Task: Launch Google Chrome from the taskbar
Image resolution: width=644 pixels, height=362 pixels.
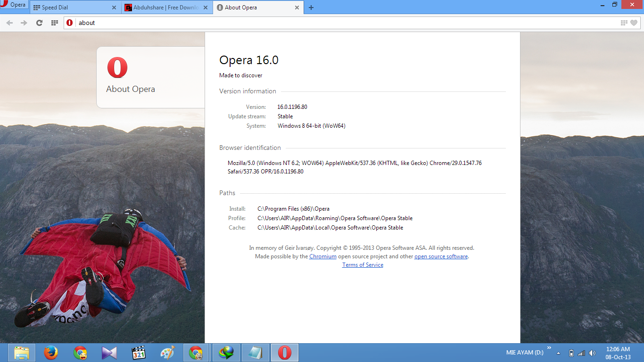Action: (80, 353)
